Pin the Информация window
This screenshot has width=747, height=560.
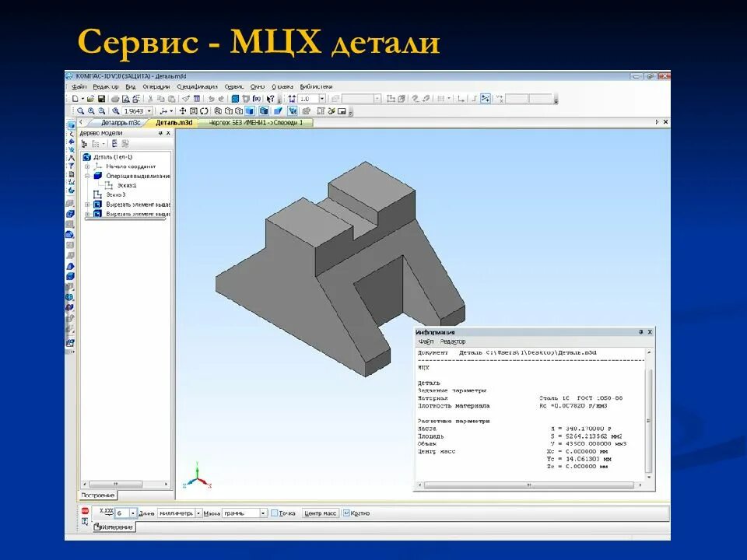[641, 332]
